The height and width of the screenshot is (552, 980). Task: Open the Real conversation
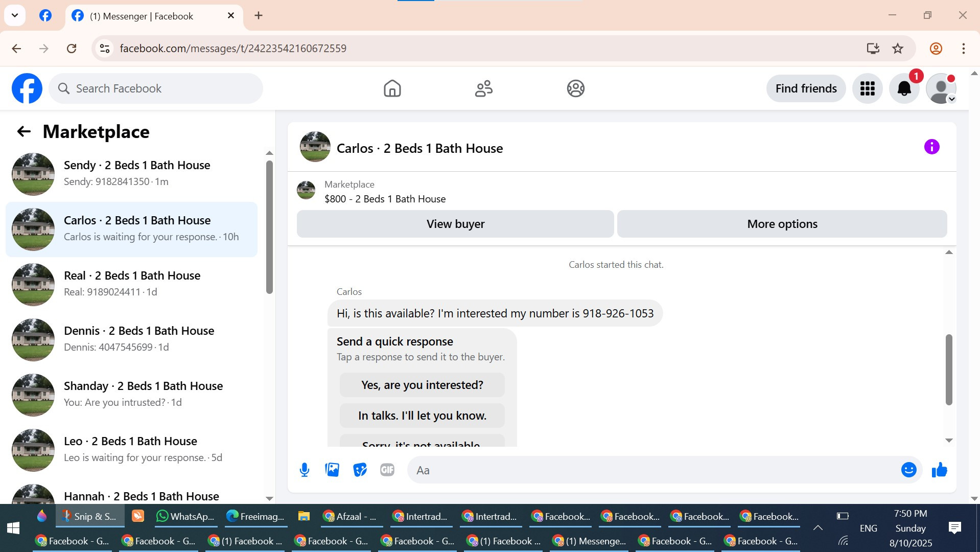131,284
